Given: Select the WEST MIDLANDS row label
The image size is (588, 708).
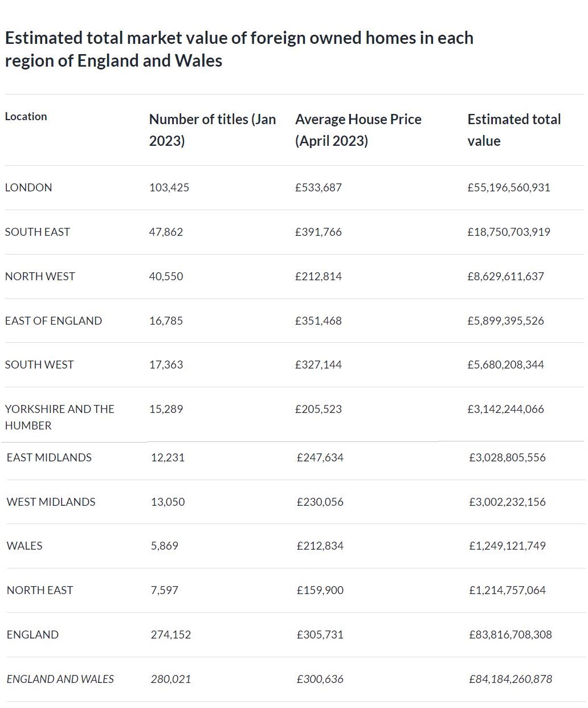Looking at the screenshot, I should click(x=51, y=502).
